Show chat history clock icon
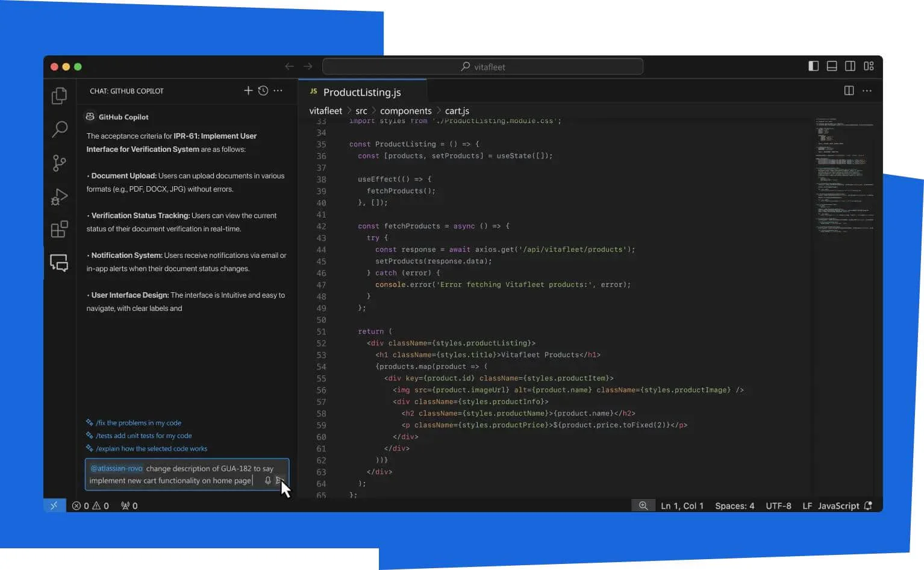The width and height of the screenshot is (924, 570). (263, 90)
